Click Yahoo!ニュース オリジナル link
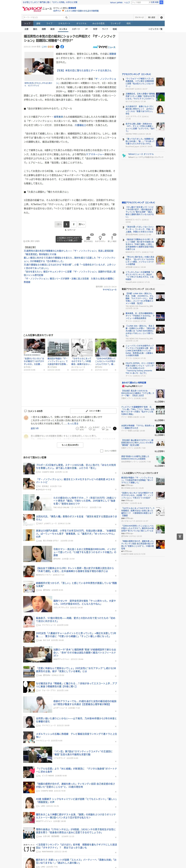This screenshot has width=186, height=868. pyautogui.click(x=141, y=154)
